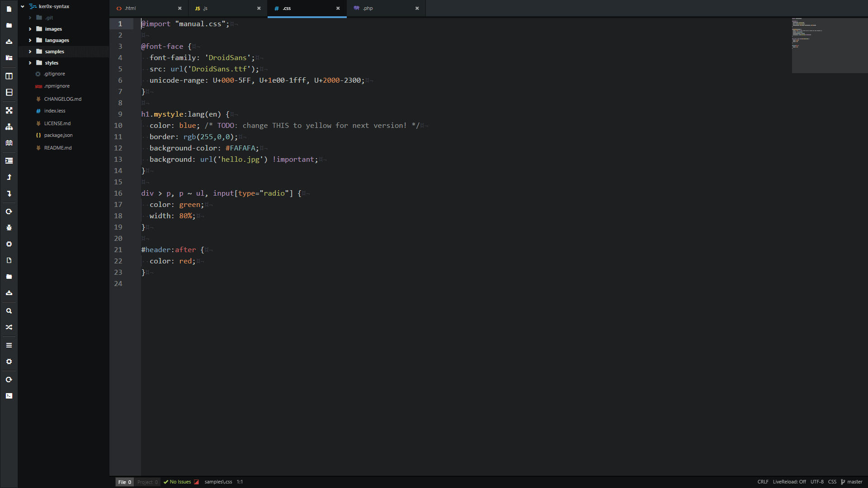Select the active .css tab

pos(307,9)
